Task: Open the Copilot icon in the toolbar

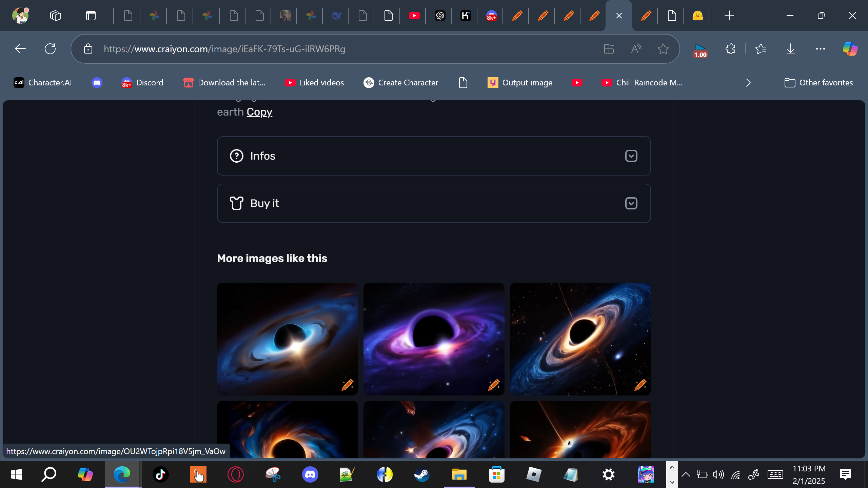Action: pyautogui.click(x=850, y=49)
